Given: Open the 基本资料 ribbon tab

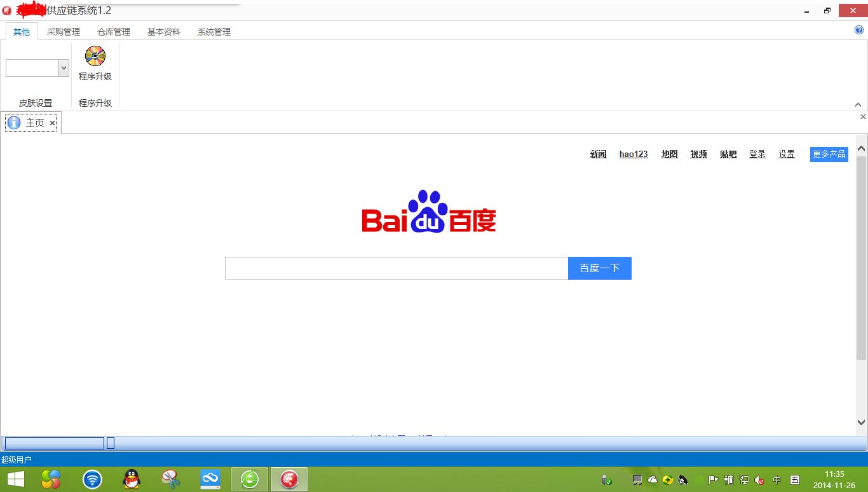Looking at the screenshot, I should pyautogui.click(x=164, y=32).
